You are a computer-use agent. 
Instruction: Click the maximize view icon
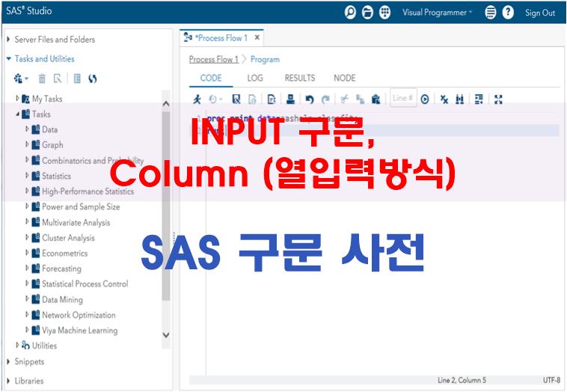coord(498,99)
